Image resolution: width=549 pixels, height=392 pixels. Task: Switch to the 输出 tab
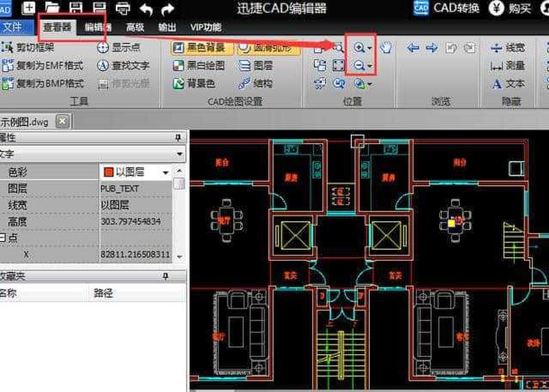(167, 27)
